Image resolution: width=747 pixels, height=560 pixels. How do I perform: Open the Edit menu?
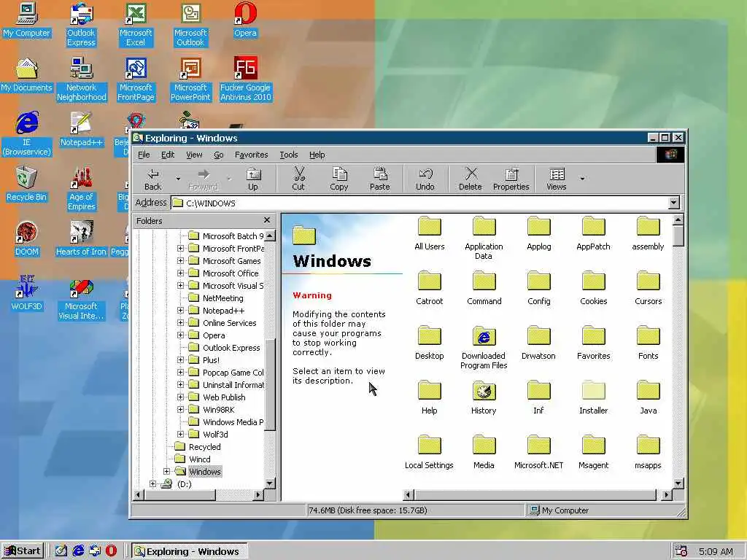click(168, 155)
